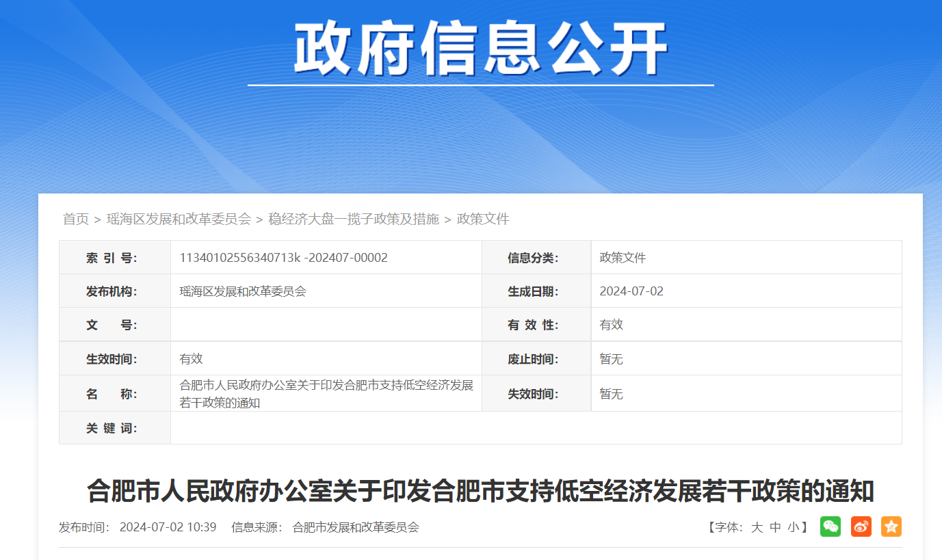Click the policy name in the 名称 row
942x560 pixels.
coord(326,394)
